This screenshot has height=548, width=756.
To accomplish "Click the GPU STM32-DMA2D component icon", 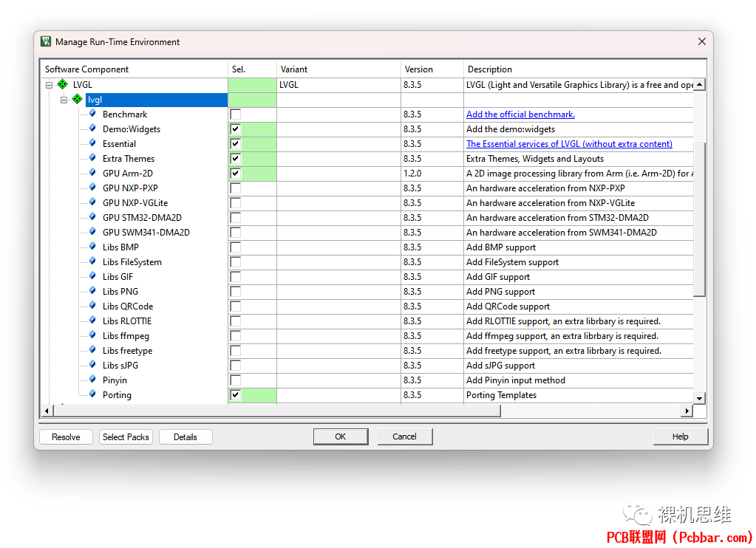I will (x=92, y=217).
